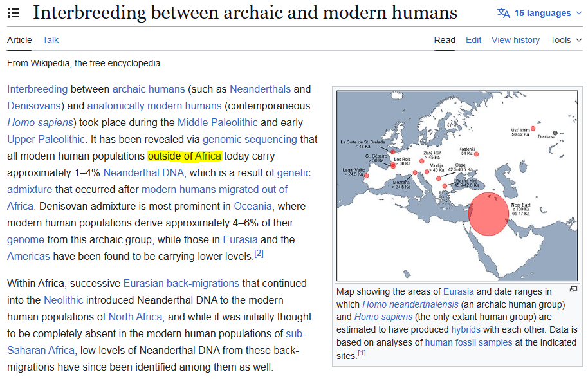Open the Tools dropdown menu
This screenshot has height=379, width=588.
pyautogui.click(x=566, y=40)
